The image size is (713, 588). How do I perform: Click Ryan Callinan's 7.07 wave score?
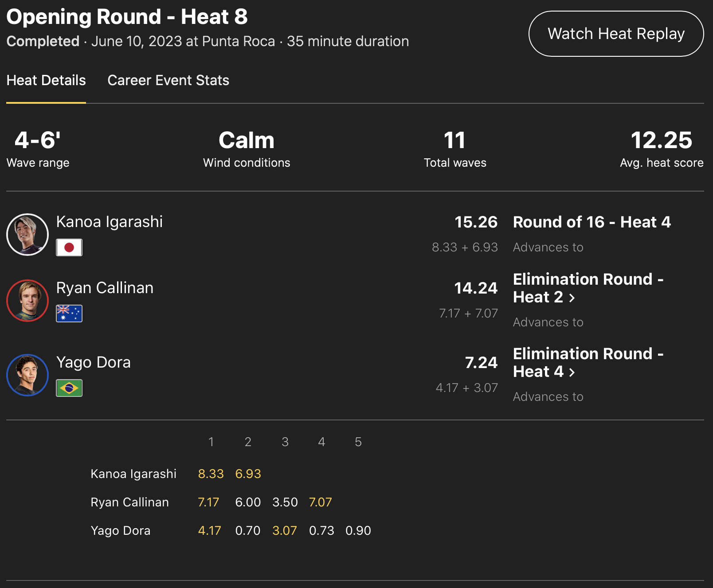pyautogui.click(x=320, y=502)
